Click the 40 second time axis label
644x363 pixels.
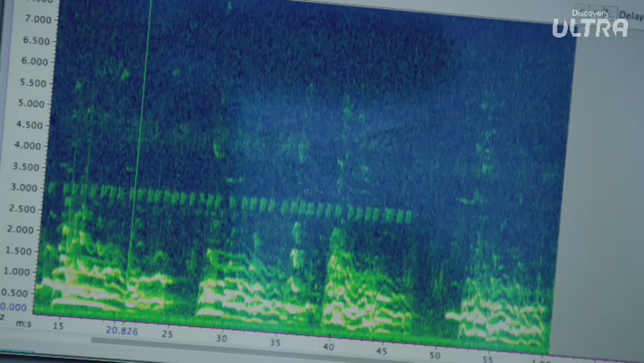(329, 347)
